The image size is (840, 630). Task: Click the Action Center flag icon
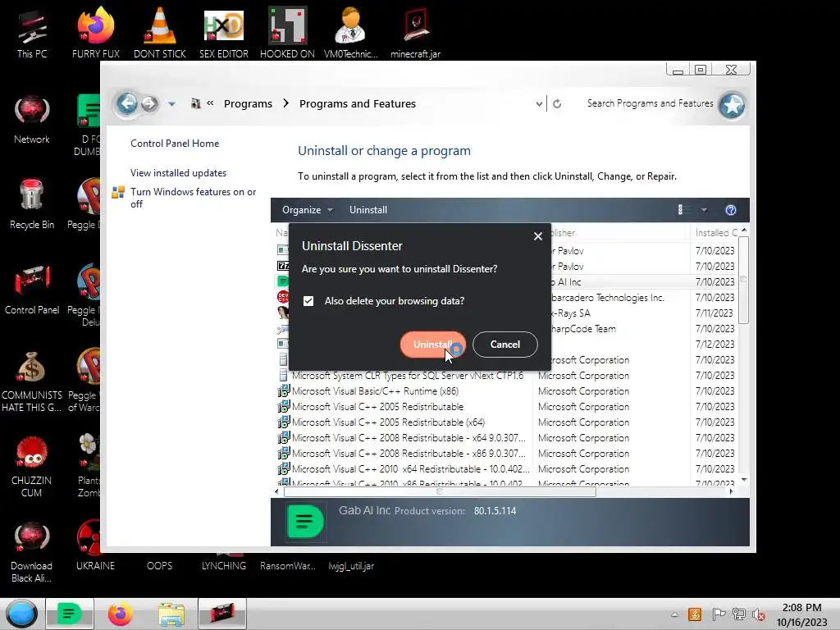[x=719, y=614]
